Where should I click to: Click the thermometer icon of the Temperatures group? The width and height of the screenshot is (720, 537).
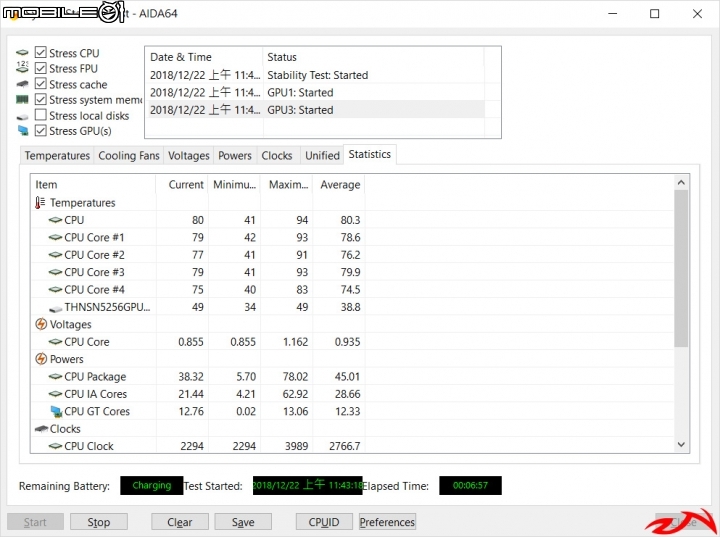tap(40, 203)
